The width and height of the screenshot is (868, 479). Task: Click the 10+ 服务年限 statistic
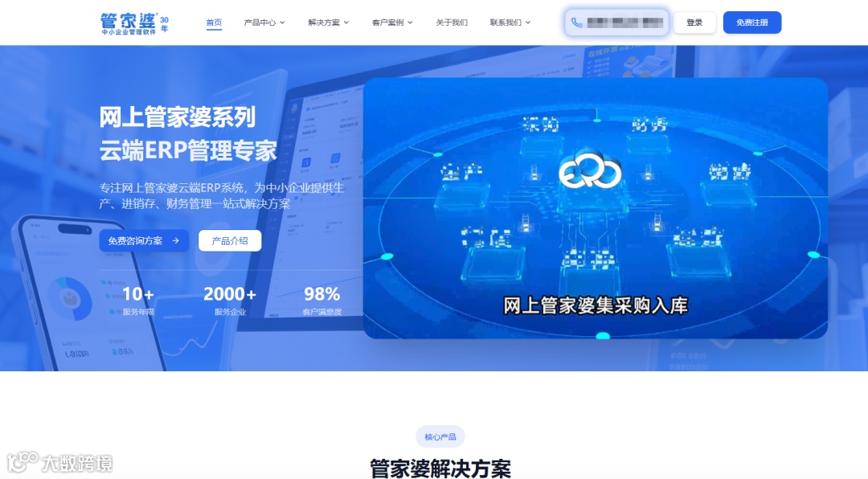pos(138,300)
